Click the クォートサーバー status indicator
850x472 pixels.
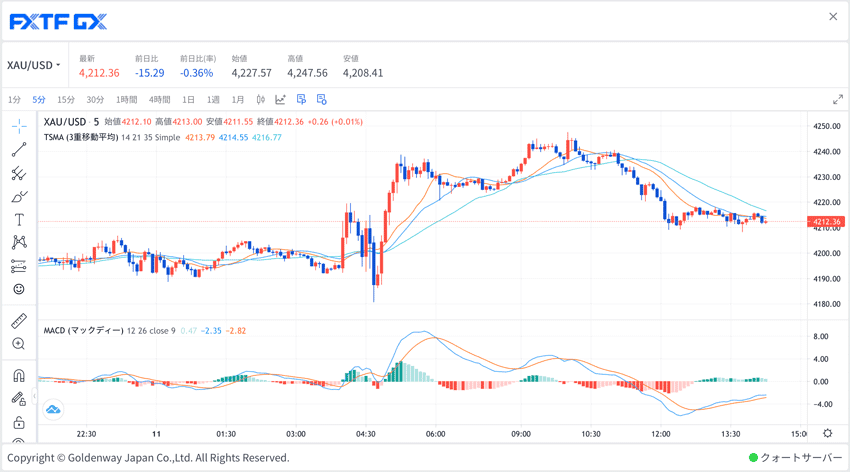[795, 457]
